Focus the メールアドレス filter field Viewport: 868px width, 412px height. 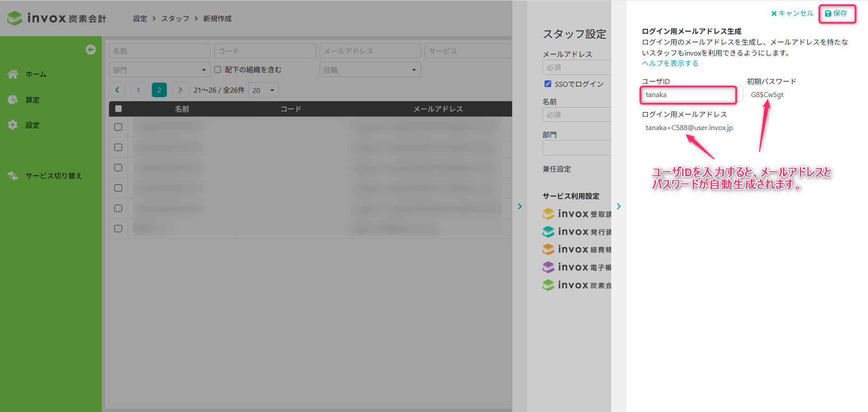coord(370,51)
